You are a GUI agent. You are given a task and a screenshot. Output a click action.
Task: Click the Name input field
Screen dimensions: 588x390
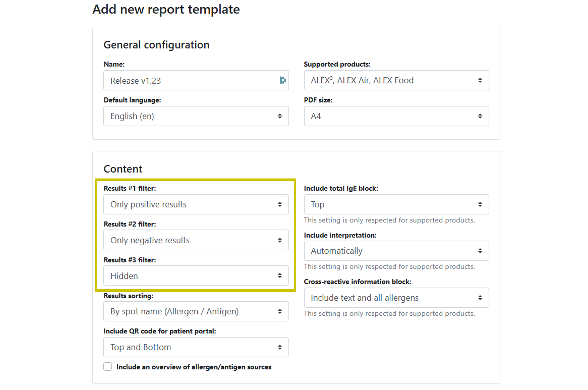pos(191,81)
